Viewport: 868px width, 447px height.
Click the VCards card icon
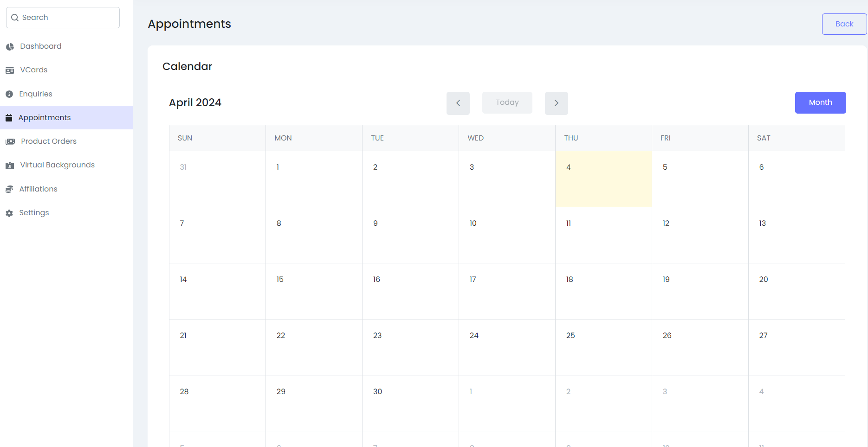click(x=10, y=70)
